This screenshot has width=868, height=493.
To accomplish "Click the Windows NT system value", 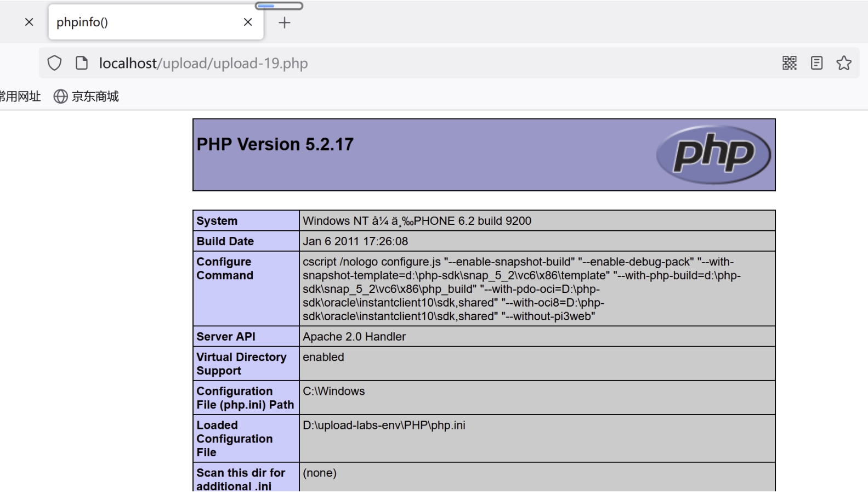I will (417, 220).
